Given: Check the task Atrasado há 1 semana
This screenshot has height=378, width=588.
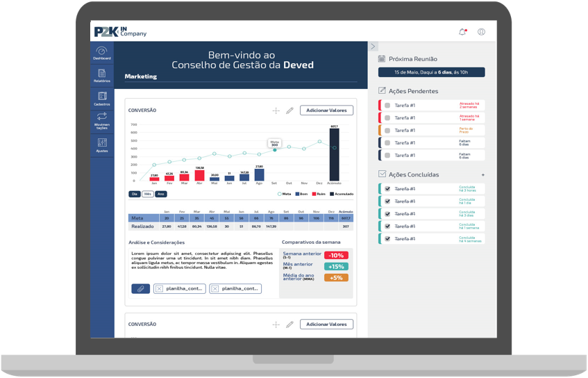Looking at the screenshot, I should point(387,118).
